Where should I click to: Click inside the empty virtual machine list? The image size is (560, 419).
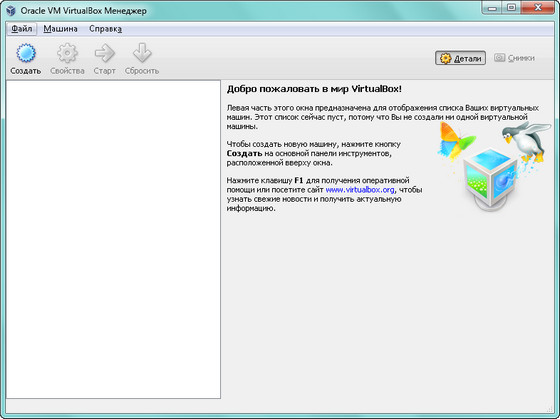pyautogui.click(x=113, y=239)
